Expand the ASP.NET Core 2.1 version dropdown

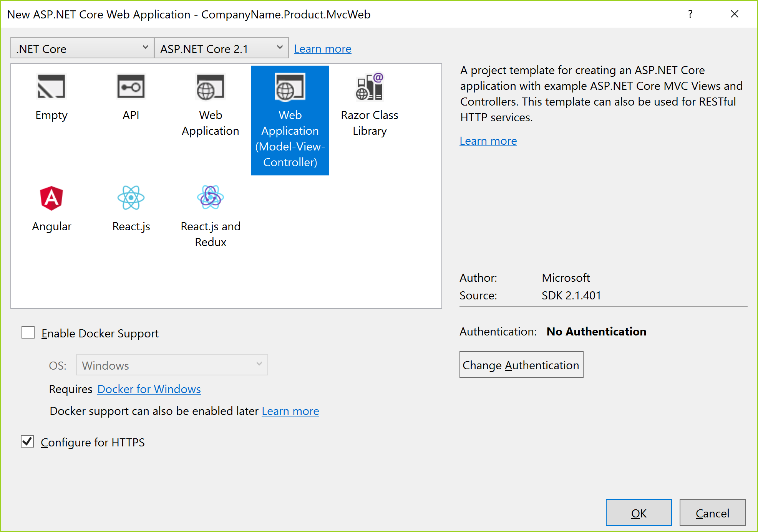pyautogui.click(x=221, y=48)
